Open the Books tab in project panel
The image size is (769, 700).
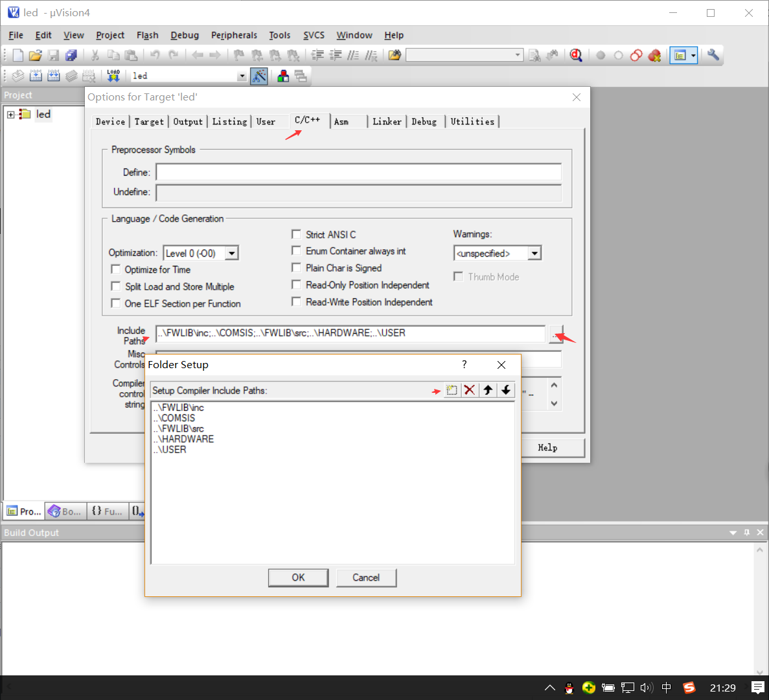tap(65, 511)
